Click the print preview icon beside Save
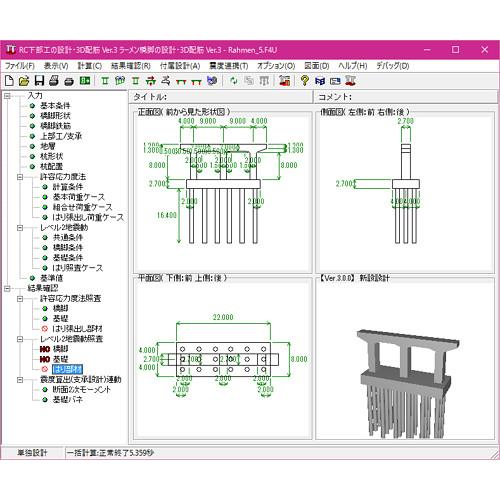 (54, 81)
